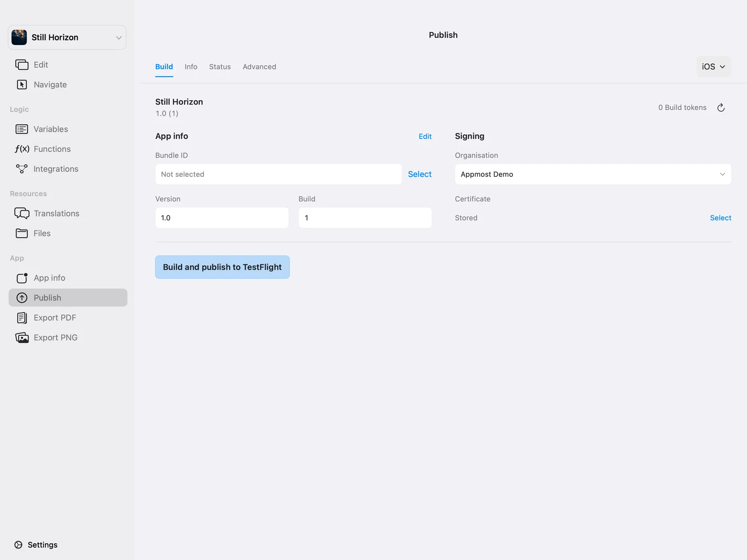The image size is (747, 560).
Task: Click the Edit icon in the sidebar
Action: point(22,65)
